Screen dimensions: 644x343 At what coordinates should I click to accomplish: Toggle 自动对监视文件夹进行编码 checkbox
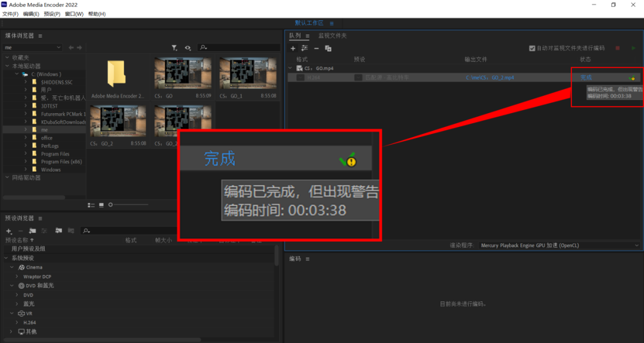[532, 48]
